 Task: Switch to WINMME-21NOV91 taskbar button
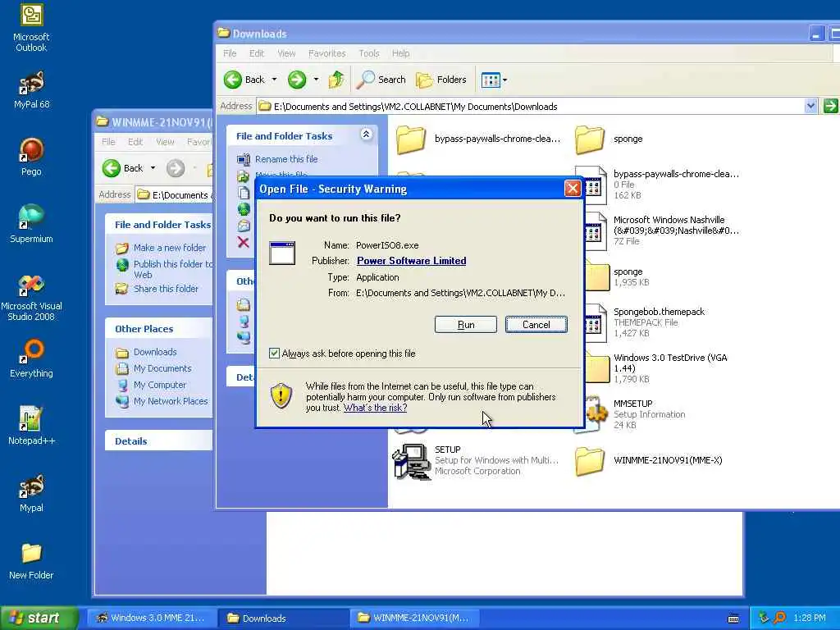(414, 619)
